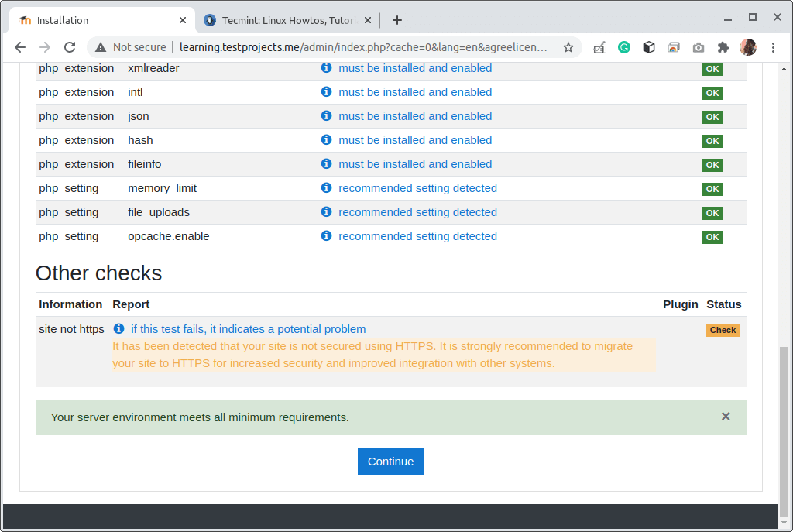This screenshot has height=532, width=793.
Task: Open the Chrome profile avatar
Action: (x=748, y=47)
